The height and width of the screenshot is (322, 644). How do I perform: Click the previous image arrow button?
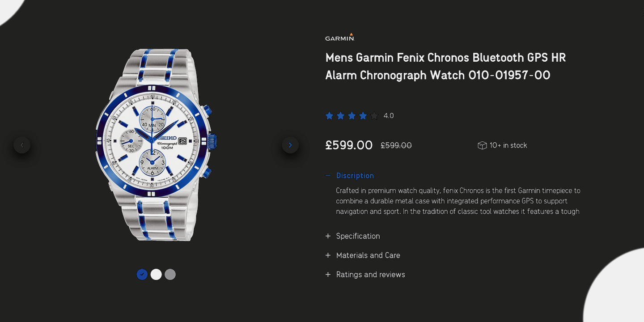point(22,145)
